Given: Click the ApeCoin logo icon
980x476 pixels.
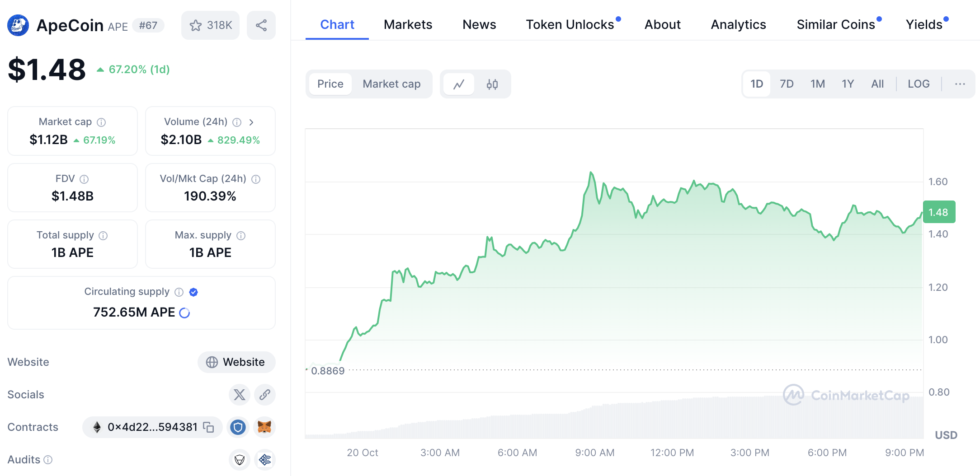Looking at the screenshot, I should pos(18,25).
